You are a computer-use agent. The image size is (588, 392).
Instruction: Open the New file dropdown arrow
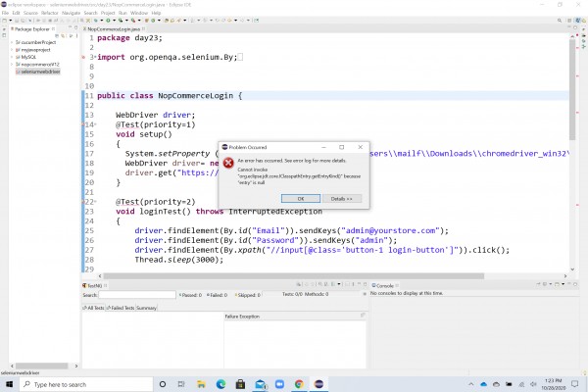coord(11,21)
